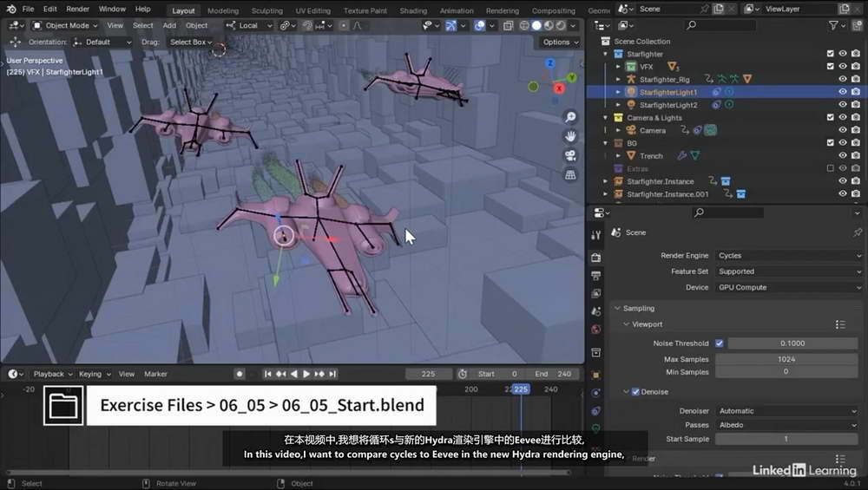868x490 pixels.
Task: Toggle the auto keying record button
Action: pyautogui.click(x=240, y=374)
